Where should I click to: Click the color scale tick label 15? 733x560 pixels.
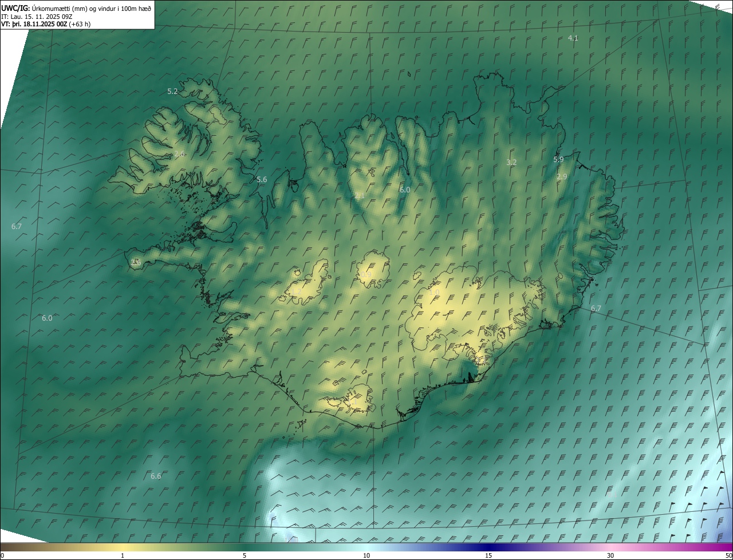(x=488, y=555)
